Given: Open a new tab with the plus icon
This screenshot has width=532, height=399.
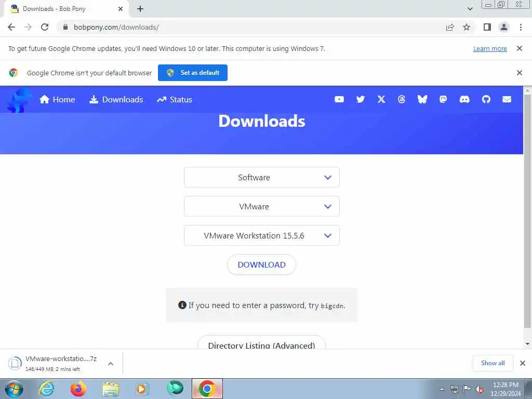Looking at the screenshot, I should 140,9.
